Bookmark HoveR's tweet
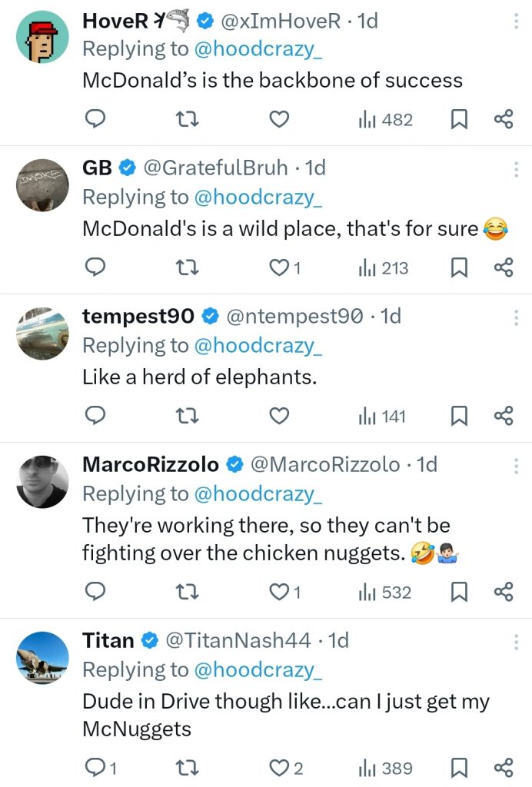The width and height of the screenshot is (532, 787). tap(459, 119)
